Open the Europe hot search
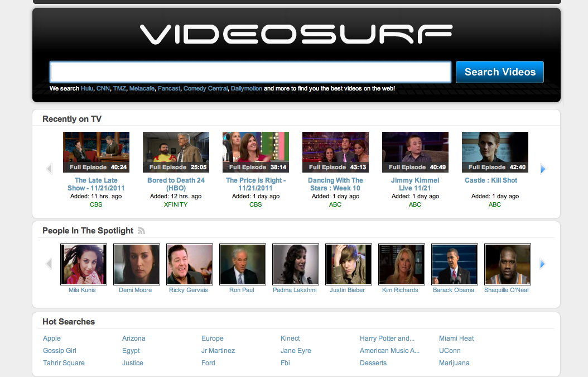 (212, 338)
